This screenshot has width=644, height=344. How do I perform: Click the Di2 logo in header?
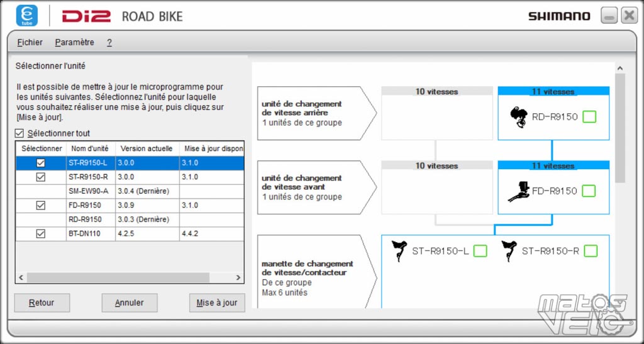click(87, 16)
